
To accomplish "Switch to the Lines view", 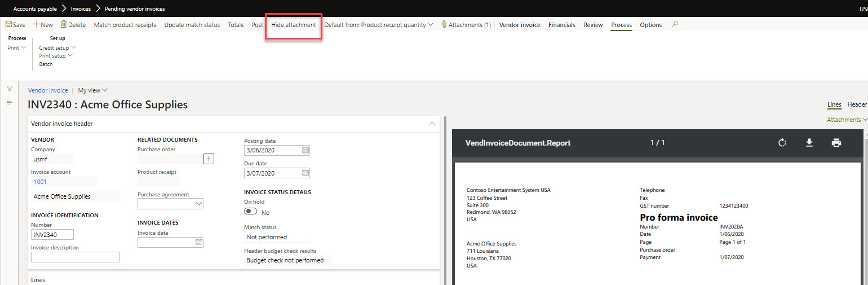I will click(x=834, y=104).
